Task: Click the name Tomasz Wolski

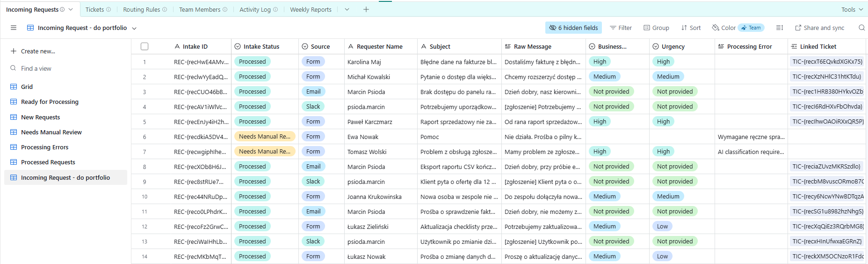Action: (x=367, y=152)
